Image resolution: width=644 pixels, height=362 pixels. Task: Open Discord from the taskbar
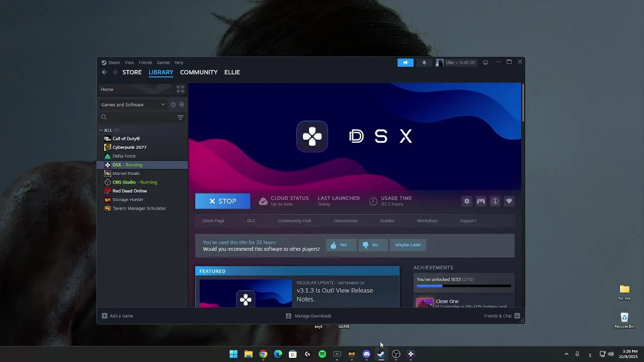[367, 354]
